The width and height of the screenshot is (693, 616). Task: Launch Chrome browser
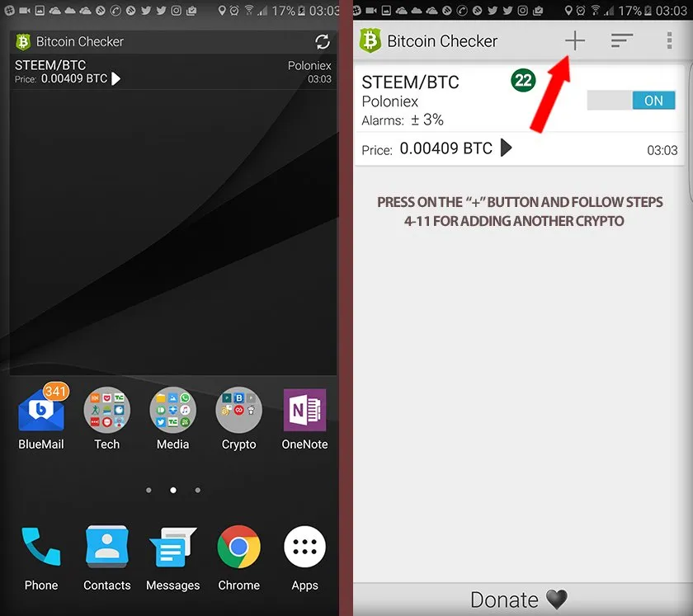click(x=238, y=558)
